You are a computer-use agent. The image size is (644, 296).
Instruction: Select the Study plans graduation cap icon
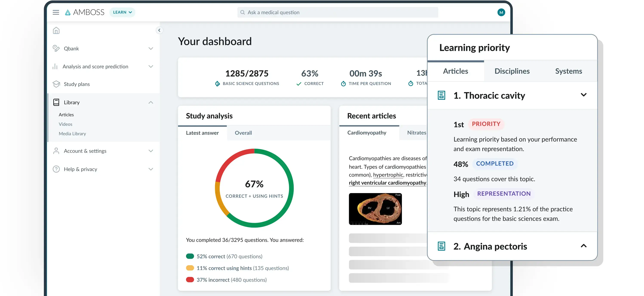56,84
